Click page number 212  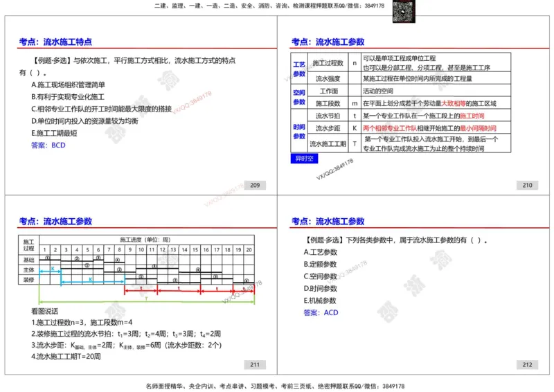(x=527, y=365)
